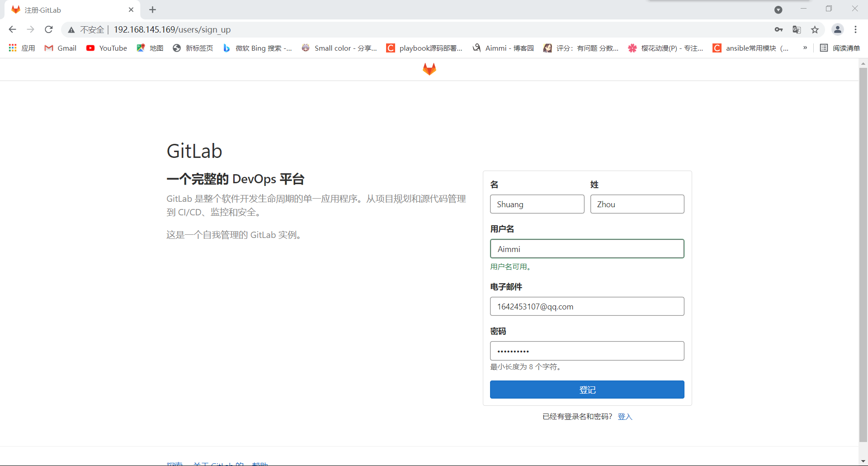Open the YouTube bookmark
The height and width of the screenshot is (466, 868).
(x=106, y=48)
